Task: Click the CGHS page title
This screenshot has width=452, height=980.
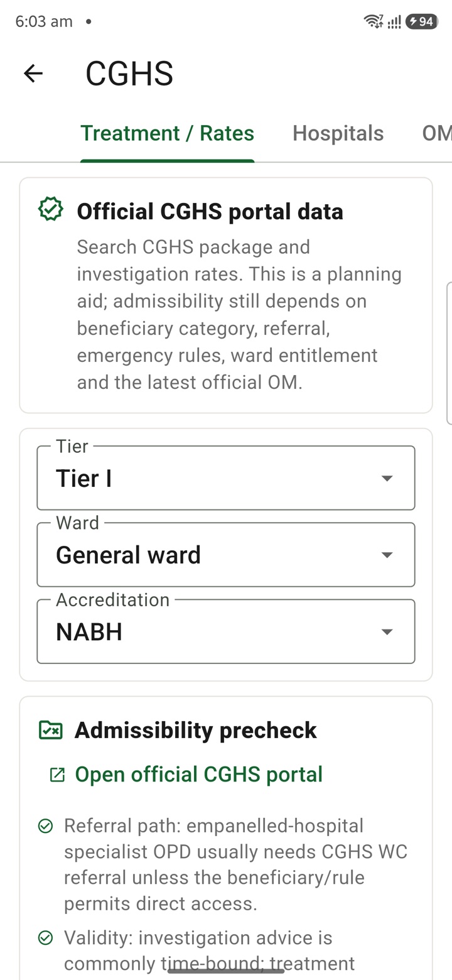Action: click(129, 73)
